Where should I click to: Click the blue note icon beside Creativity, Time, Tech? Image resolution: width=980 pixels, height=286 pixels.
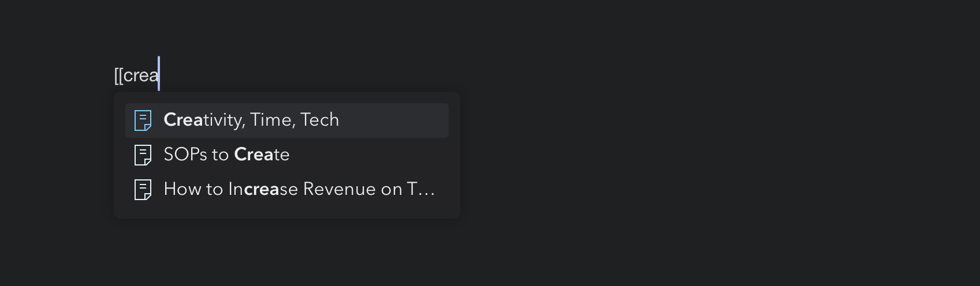click(x=143, y=121)
